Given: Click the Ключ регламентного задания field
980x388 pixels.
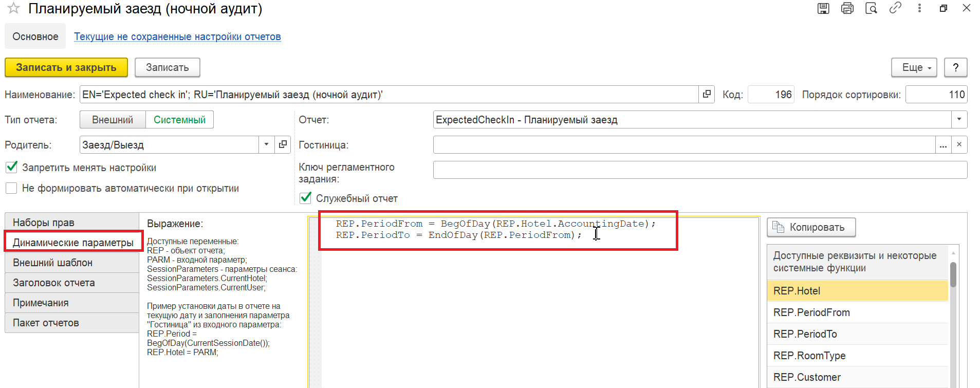Looking at the screenshot, I should pos(700,170).
